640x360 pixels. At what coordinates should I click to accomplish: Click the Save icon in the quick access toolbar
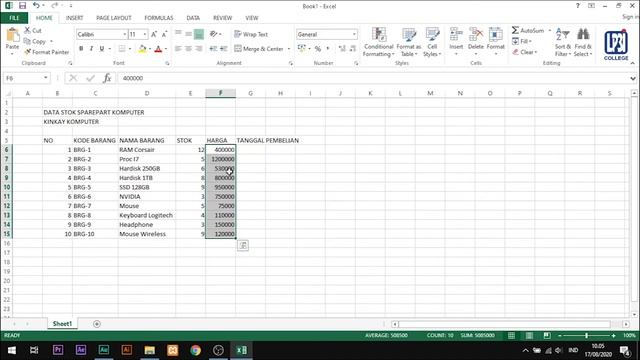pyautogui.click(x=22, y=6)
